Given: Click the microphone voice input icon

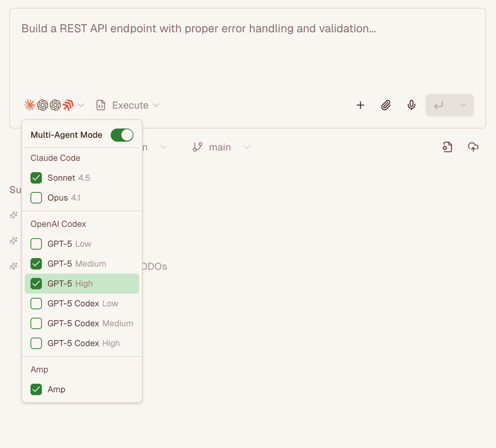Looking at the screenshot, I should point(412,105).
